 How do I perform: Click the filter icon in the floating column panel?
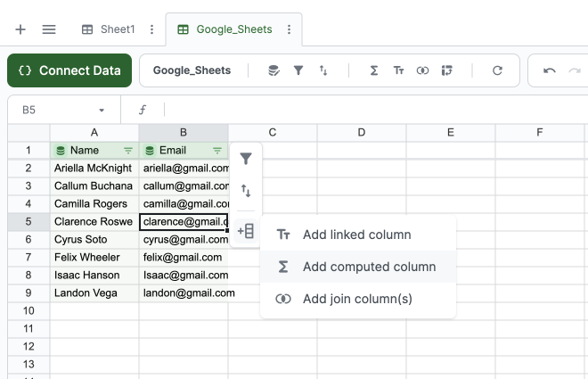pos(246,160)
